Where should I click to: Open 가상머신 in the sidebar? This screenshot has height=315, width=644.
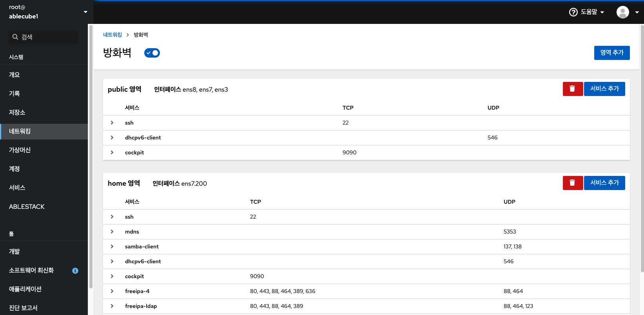tap(44, 150)
